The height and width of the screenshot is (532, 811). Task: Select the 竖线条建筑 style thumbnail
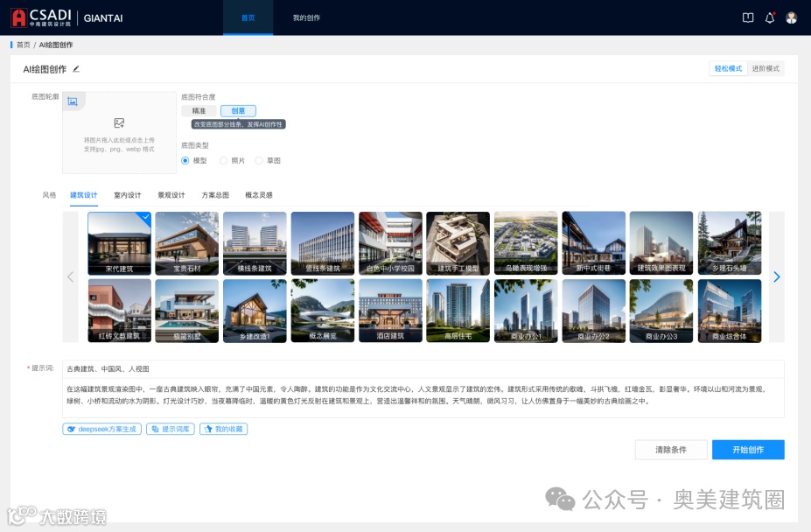click(x=323, y=243)
